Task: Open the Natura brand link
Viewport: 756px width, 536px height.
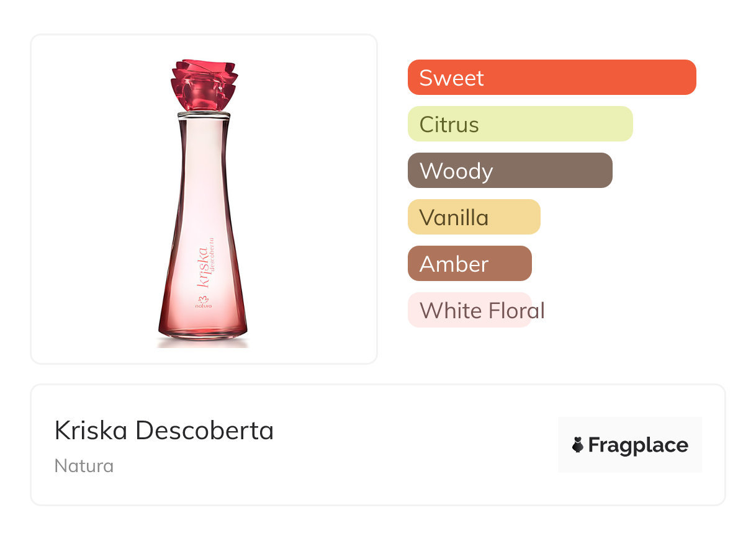Action: [x=84, y=466]
